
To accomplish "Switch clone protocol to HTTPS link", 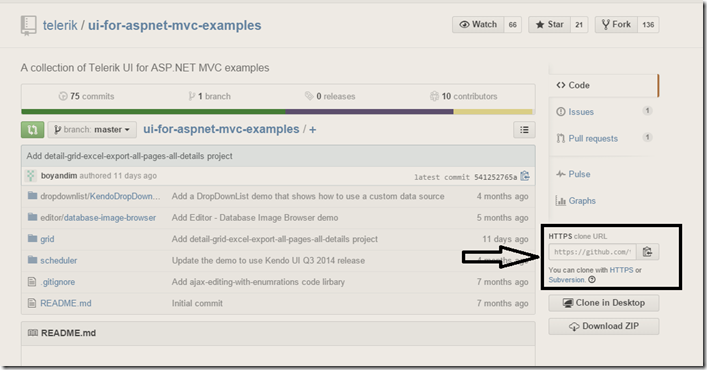I will click(621, 270).
